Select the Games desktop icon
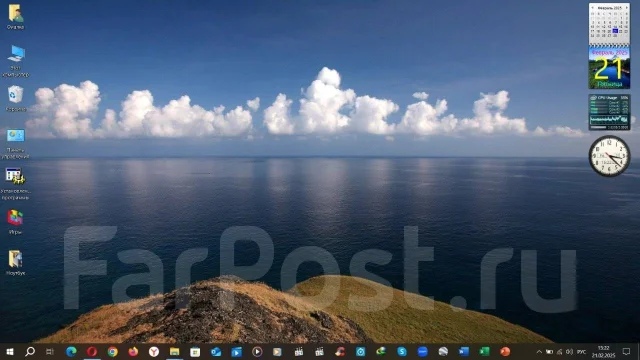Image resolution: width=640 pixels, height=360 pixels. (x=16, y=222)
